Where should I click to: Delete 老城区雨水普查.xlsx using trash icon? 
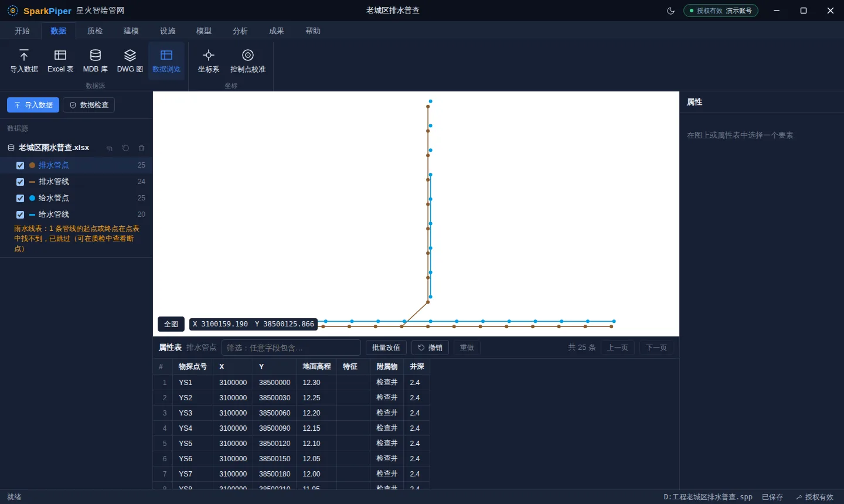[141, 148]
